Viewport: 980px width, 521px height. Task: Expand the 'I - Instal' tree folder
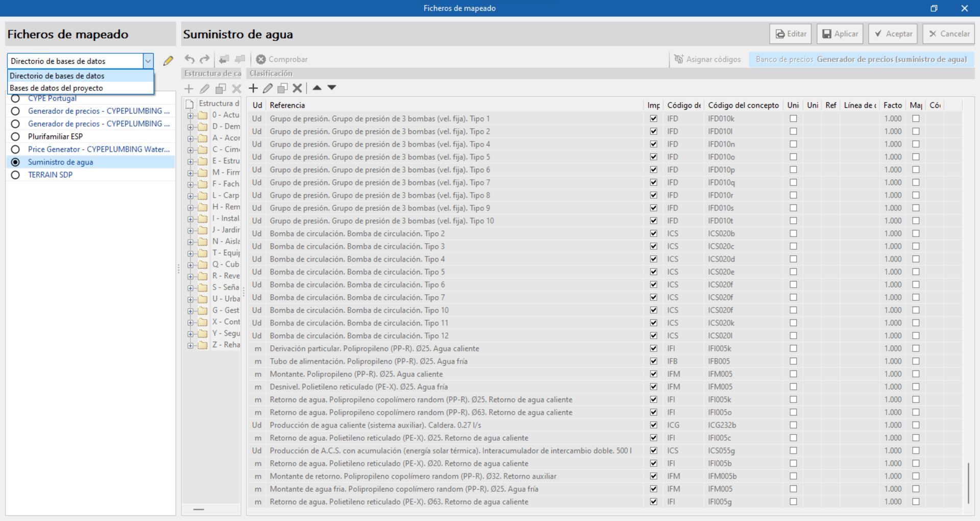(x=190, y=219)
